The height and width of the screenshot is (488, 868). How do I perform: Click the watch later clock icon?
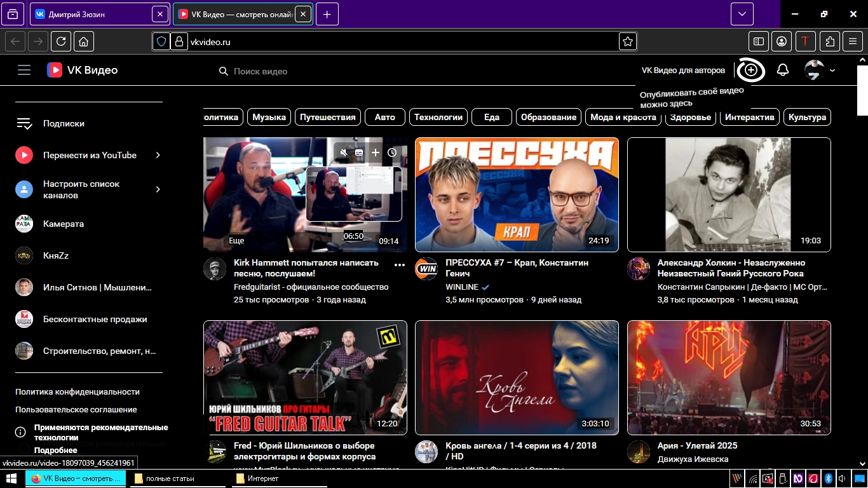392,152
